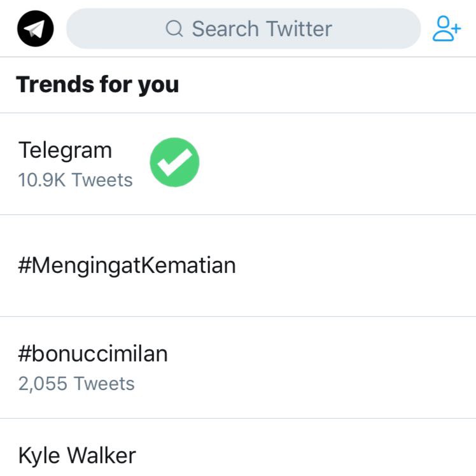Focus the Search Twitter field
This screenshot has height=476, width=476.
pos(244,29)
